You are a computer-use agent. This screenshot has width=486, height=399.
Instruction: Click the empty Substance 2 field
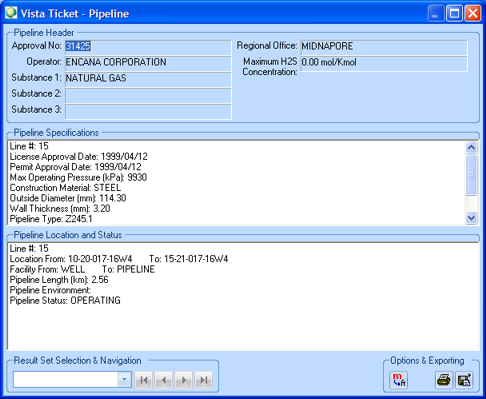pyautogui.click(x=148, y=95)
